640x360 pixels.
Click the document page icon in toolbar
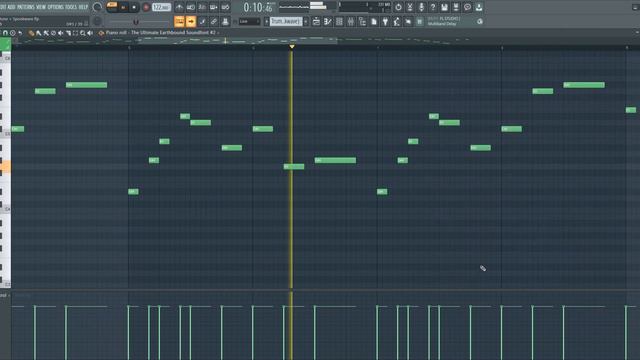tap(373, 21)
